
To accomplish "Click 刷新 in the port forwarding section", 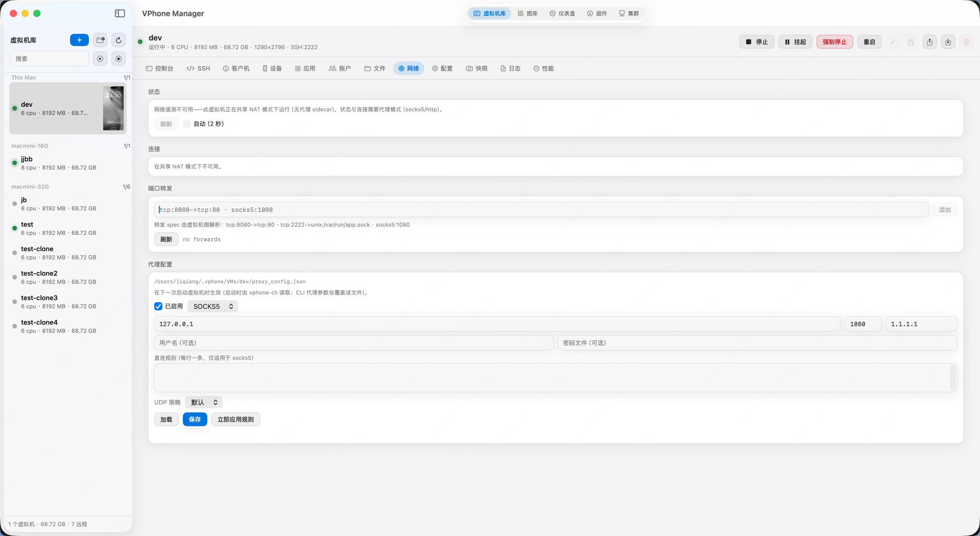I will (x=166, y=239).
